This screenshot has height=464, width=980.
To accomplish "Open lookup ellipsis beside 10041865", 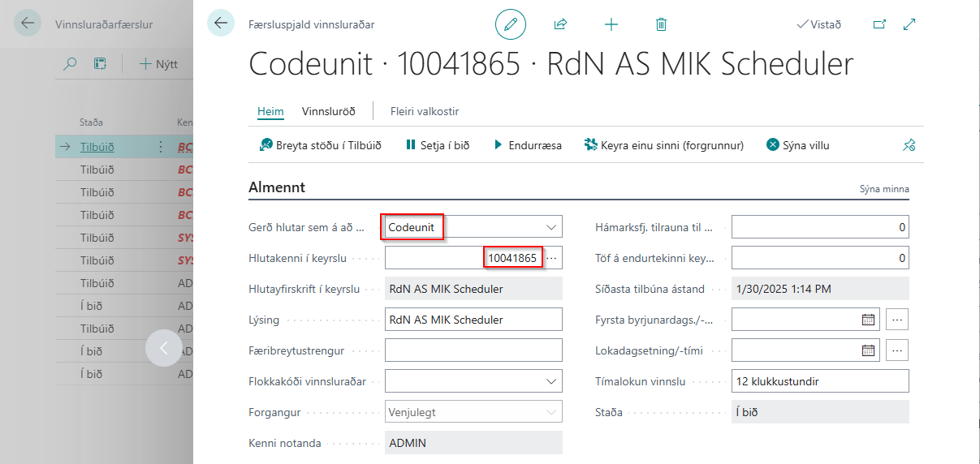I will [552, 258].
